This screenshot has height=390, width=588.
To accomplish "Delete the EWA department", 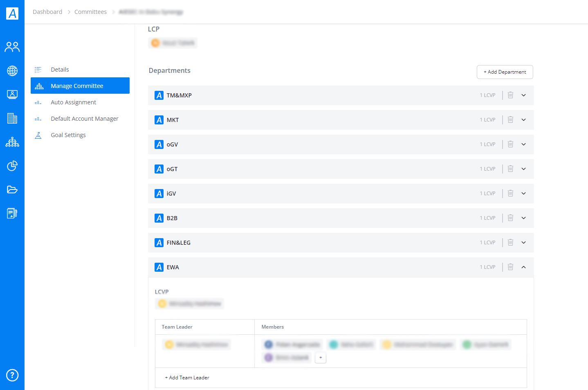I will pyautogui.click(x=510, y=267).
